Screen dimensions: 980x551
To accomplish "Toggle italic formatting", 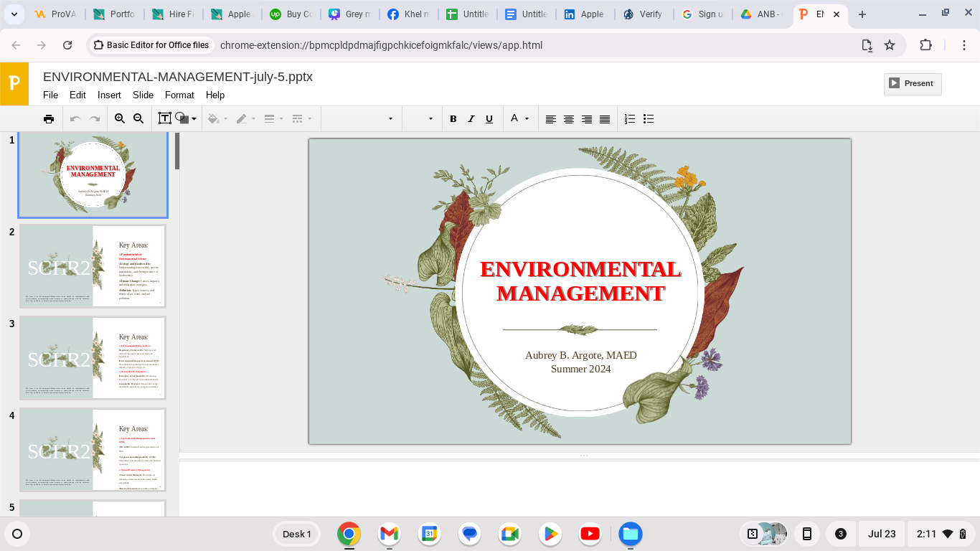I will click(471, 119).
